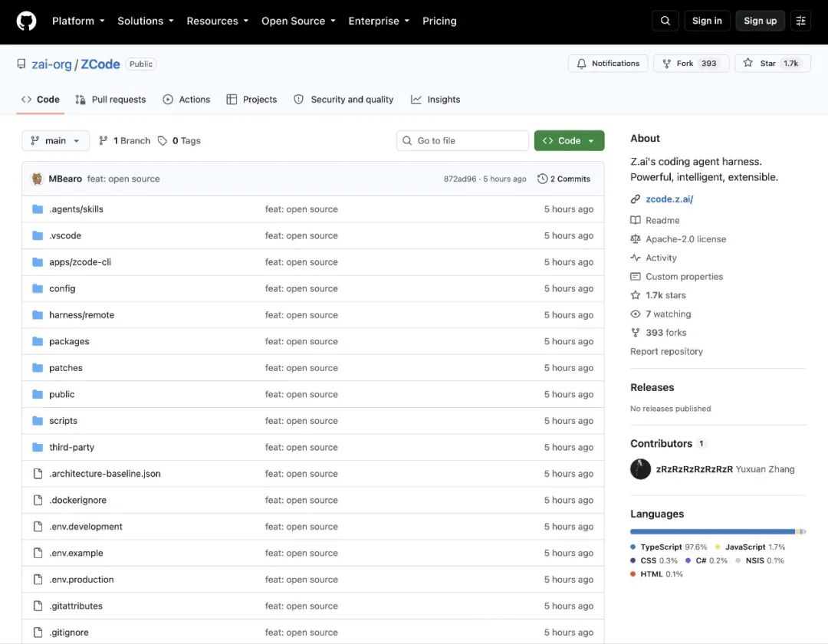
Task: Click the folder icon for third-party
Action: (38, 447)
